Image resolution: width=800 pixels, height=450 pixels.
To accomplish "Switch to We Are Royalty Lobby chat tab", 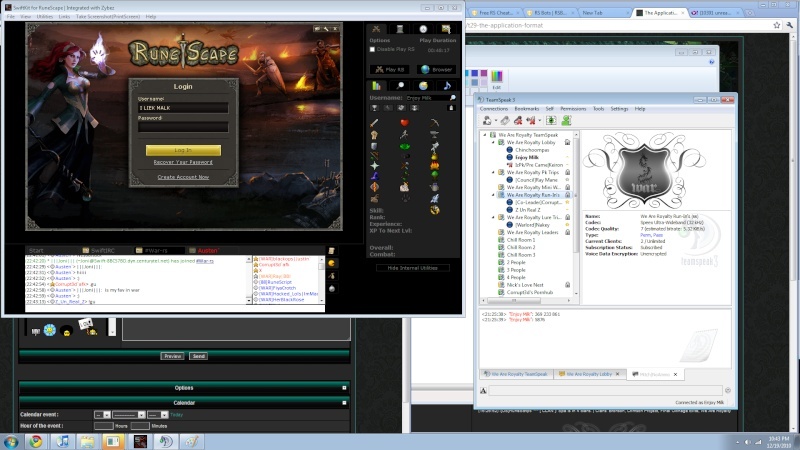I will coord(588,374).
